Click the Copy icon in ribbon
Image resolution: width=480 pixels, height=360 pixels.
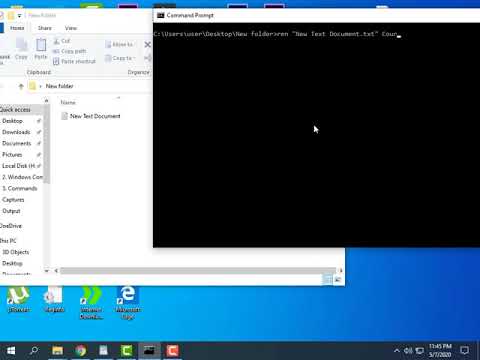(x=21, y=49)
